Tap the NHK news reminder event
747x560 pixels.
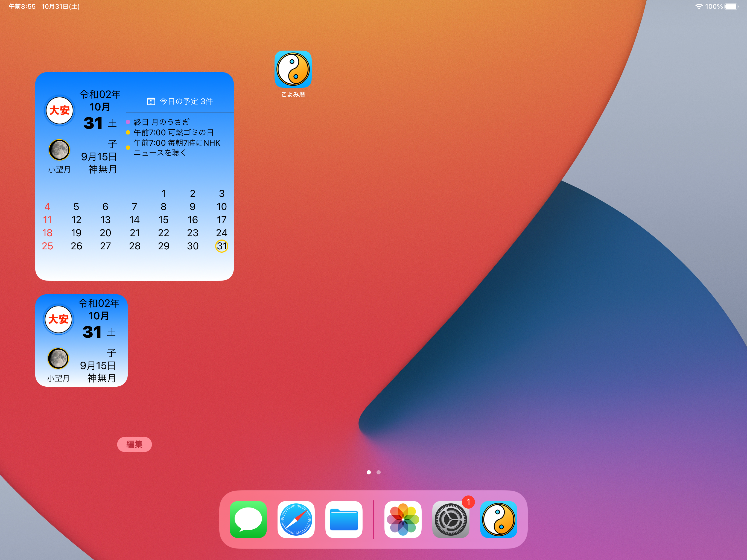coord(177,148)
